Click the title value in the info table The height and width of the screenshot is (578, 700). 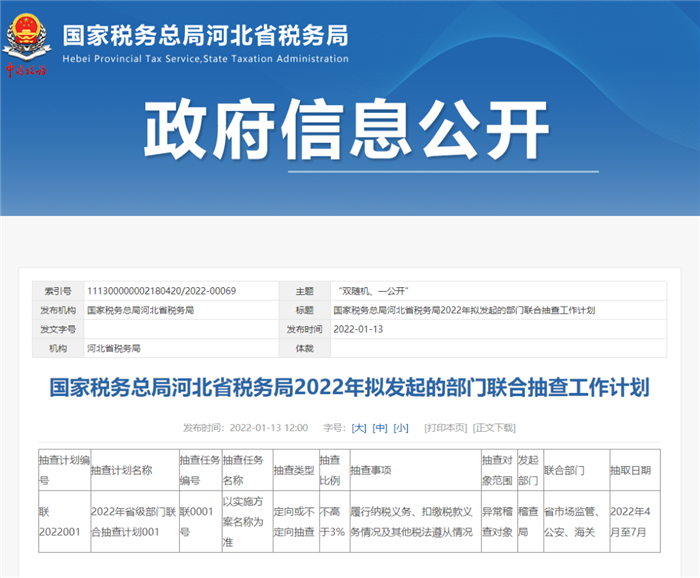464,310
